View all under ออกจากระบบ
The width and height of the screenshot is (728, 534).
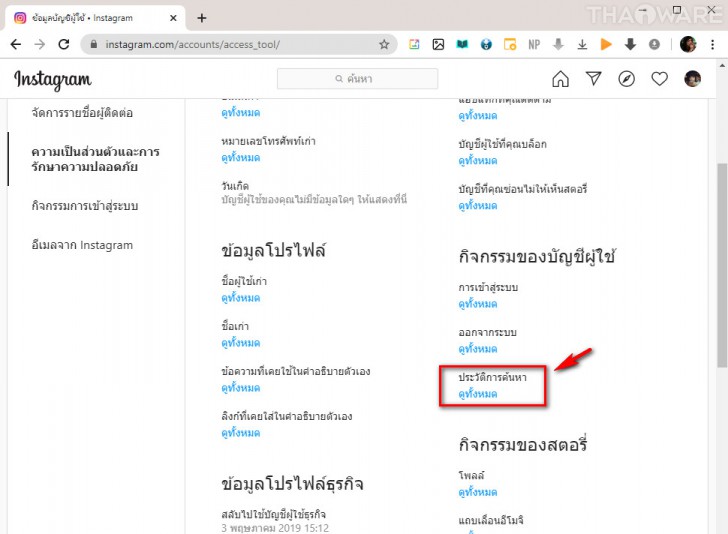pyautogui.click(x=478, y=349)
